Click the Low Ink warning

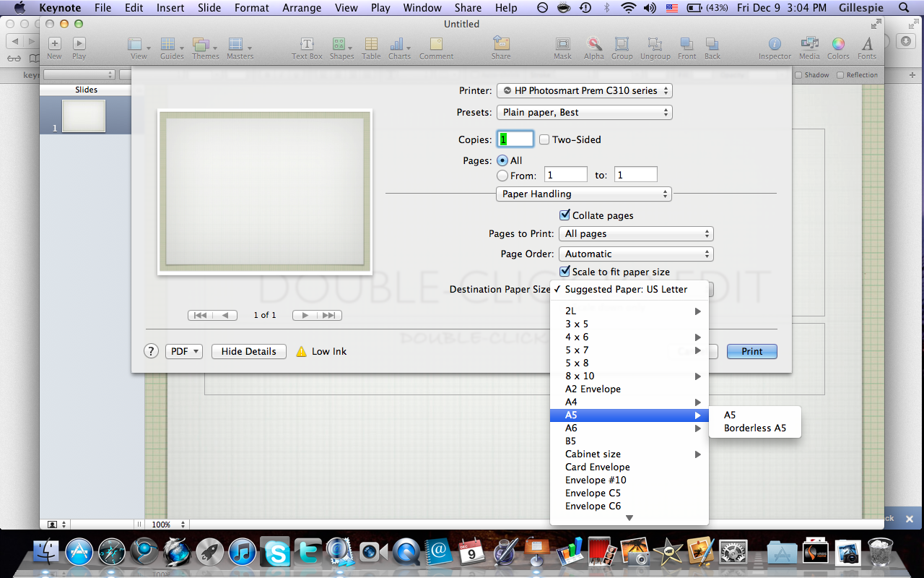tap(321, 351)
